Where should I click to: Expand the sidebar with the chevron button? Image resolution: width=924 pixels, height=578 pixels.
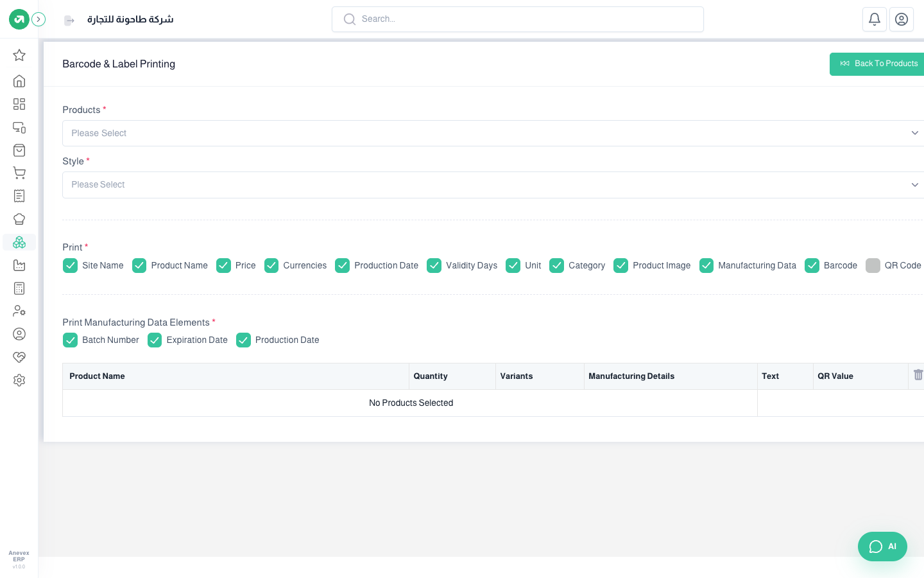tap(38, 19)
